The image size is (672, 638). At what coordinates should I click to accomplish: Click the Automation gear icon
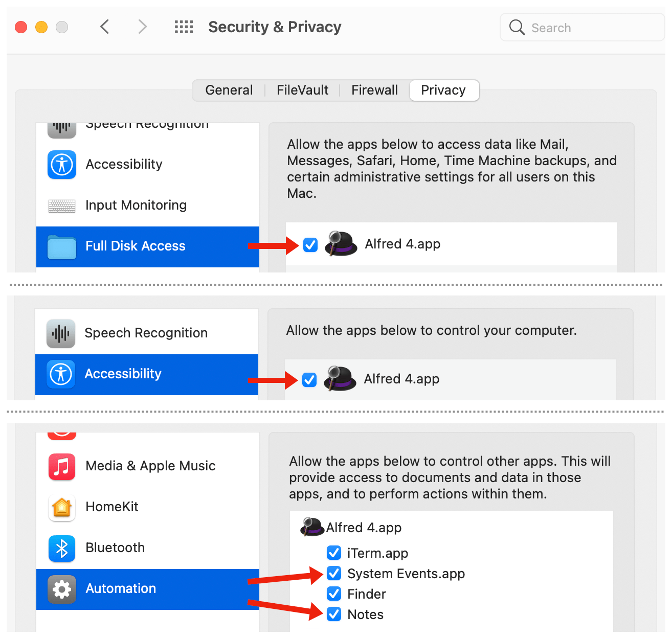click(62, 589)
